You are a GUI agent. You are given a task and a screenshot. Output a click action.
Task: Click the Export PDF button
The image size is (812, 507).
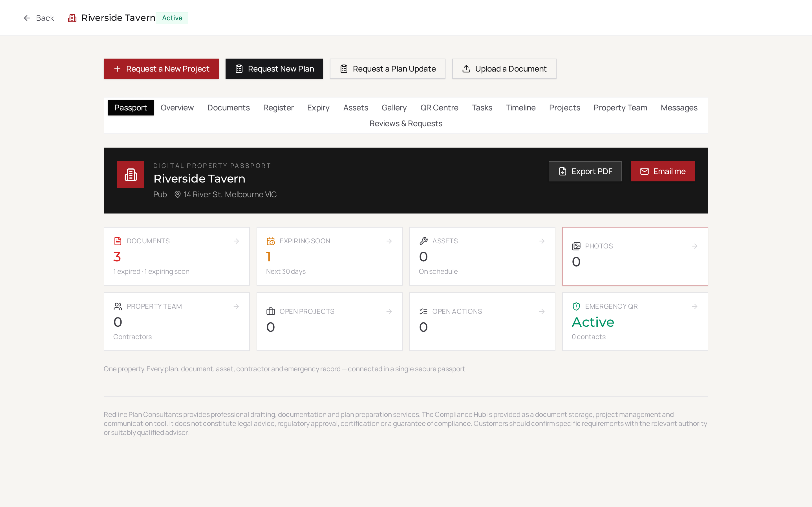click(x=585, y=171)
